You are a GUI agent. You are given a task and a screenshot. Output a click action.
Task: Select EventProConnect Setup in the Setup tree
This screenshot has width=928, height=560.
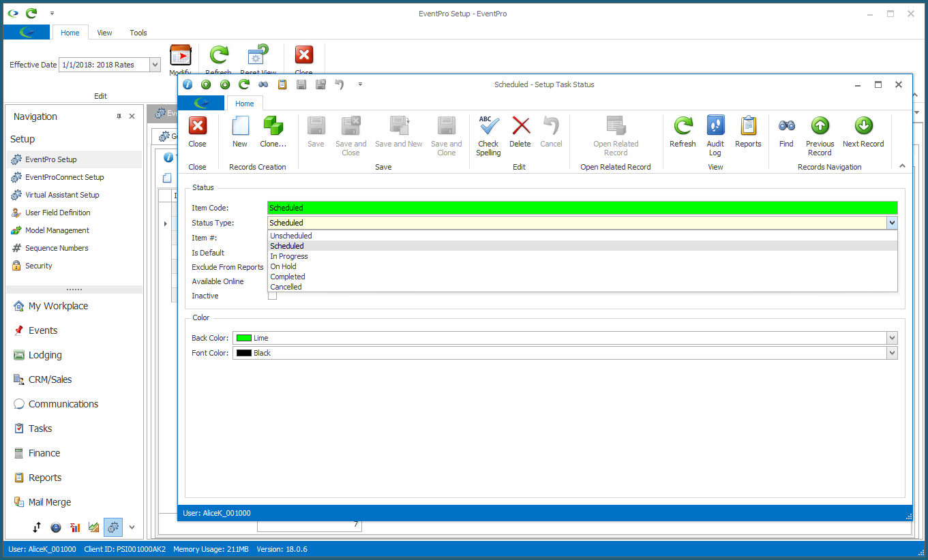click(x=75, y=177)
